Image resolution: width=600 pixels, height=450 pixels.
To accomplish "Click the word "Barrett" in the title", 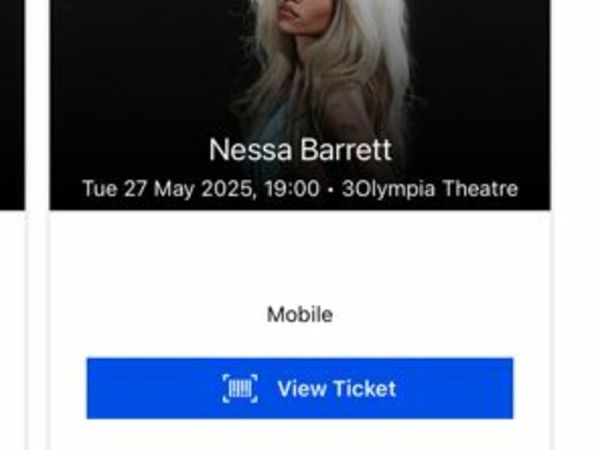I will point(346,150).
